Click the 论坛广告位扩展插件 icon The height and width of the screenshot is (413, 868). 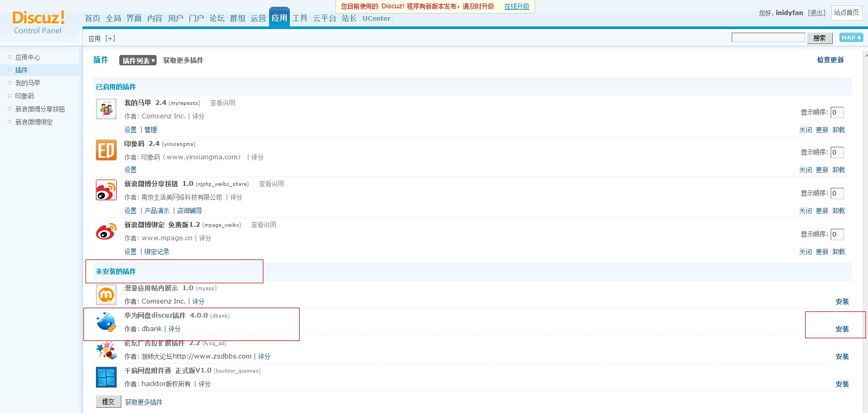click(x=106, y=350)
